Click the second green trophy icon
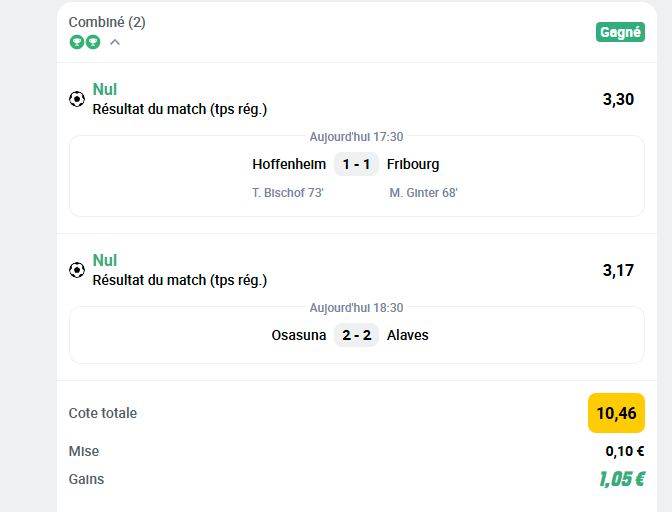The width and height of the screenshot is (672, 512). 93,42
